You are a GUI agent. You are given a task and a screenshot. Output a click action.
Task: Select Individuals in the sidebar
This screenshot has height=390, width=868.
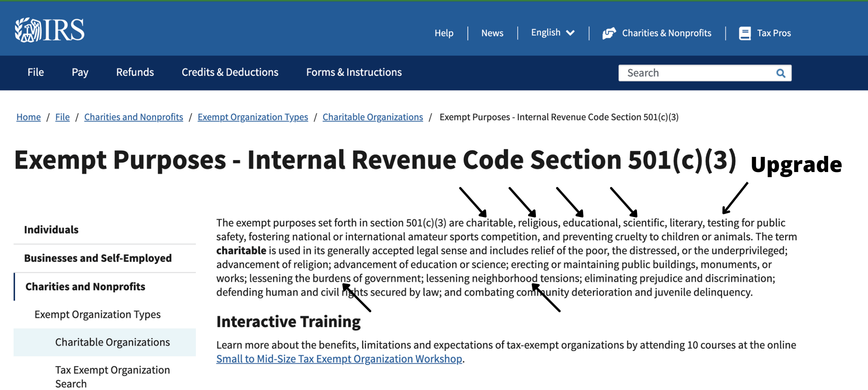pos(105,230)
